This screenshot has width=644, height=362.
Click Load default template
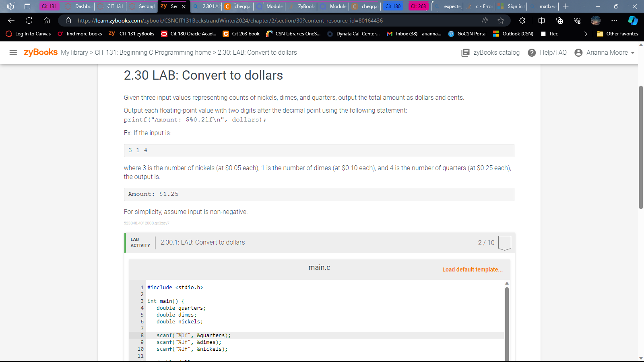pyautogui.click(x=472, y=269)
